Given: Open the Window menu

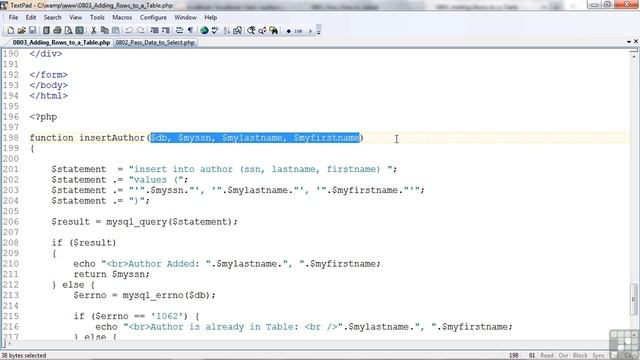Looking at the screenshot, I should click(185, 18).
